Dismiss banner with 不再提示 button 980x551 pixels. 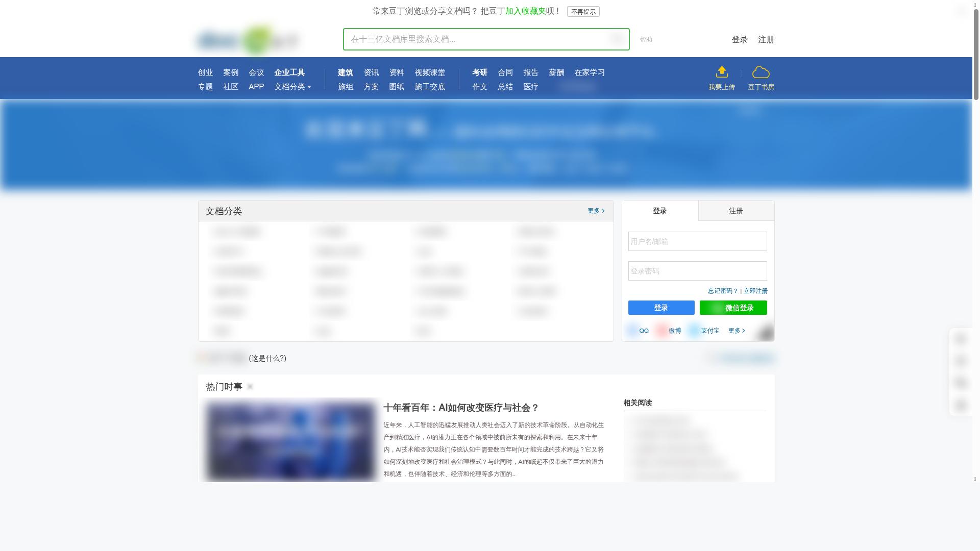point(583,12)
